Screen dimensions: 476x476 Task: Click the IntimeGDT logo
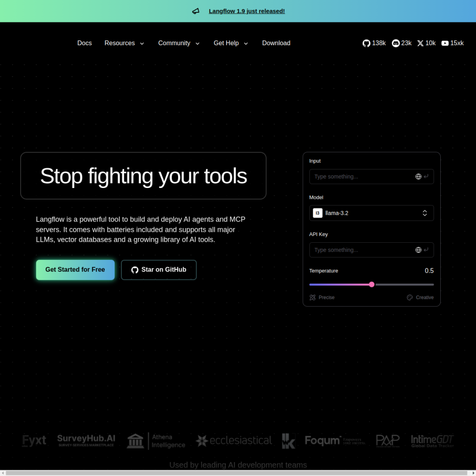(x=432, y=441)
